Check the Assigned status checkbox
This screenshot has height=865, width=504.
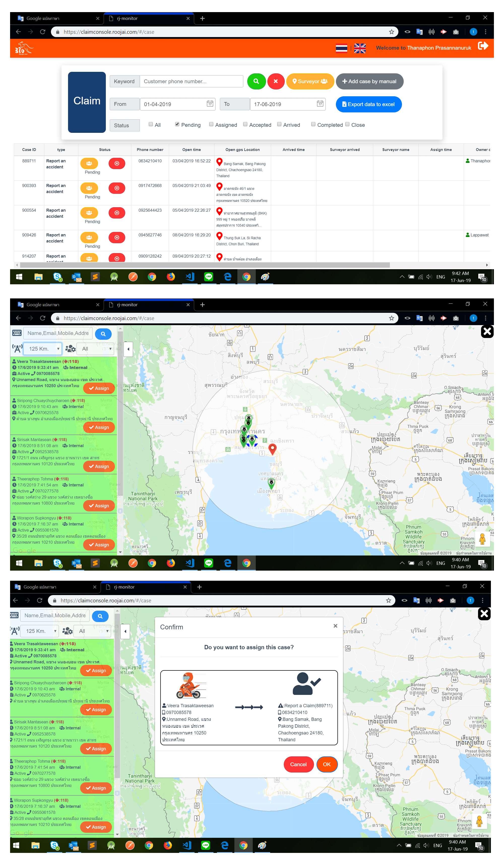(211, 124)
